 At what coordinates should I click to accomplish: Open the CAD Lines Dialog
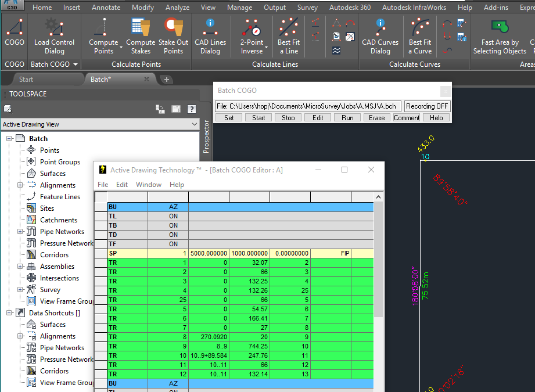[x=210, y=36]
